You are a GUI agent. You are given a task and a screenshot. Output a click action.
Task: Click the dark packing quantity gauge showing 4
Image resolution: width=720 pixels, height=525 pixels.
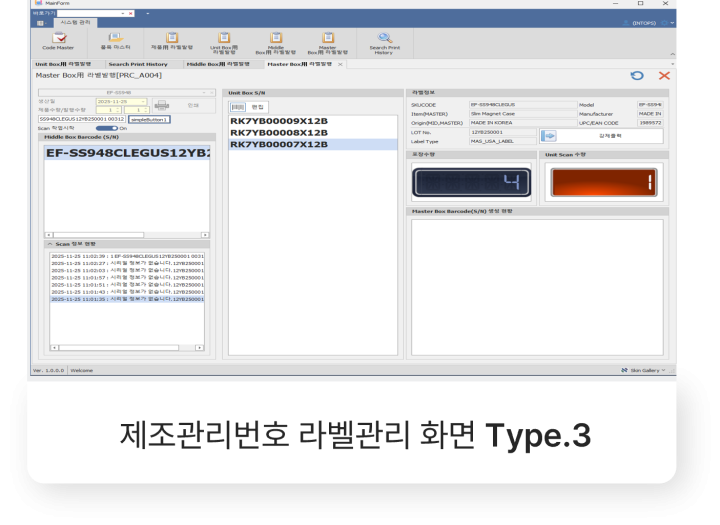coord(472,182)
